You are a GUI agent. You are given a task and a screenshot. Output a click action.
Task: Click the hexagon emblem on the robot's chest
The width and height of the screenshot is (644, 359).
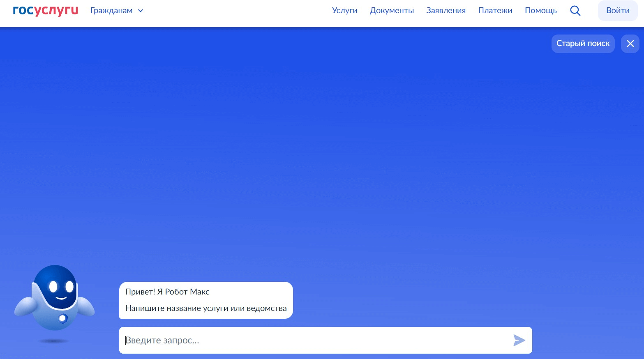(63, 318)
